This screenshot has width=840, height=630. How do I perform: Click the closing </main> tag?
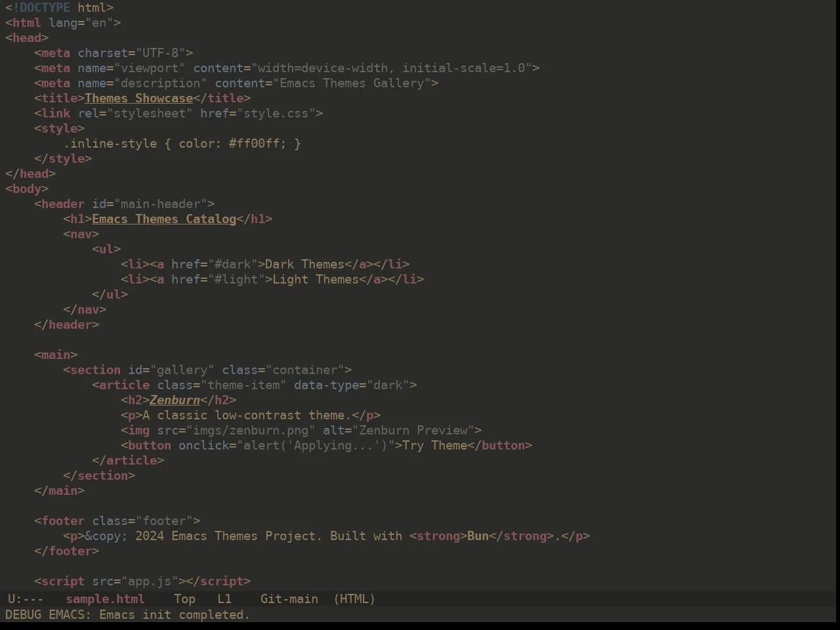(60, 491)
